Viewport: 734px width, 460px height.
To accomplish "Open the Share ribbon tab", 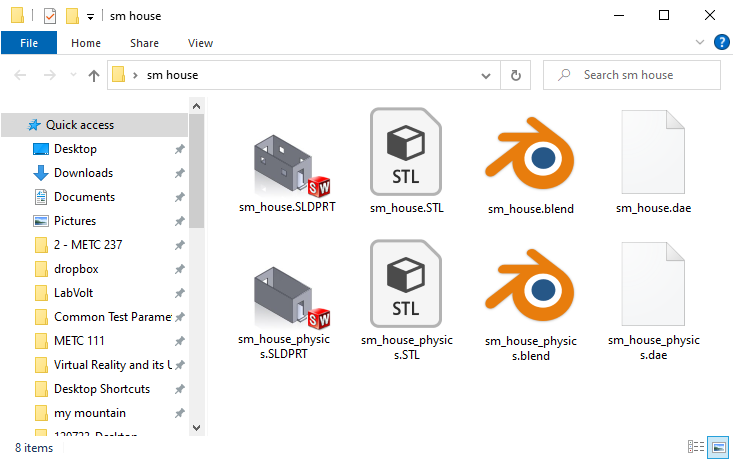I will coord(144,43).
